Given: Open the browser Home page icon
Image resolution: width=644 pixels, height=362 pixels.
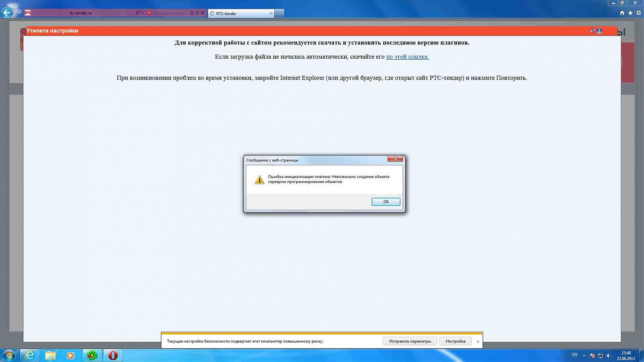Looking at the screenshot, I should [622, 13].
